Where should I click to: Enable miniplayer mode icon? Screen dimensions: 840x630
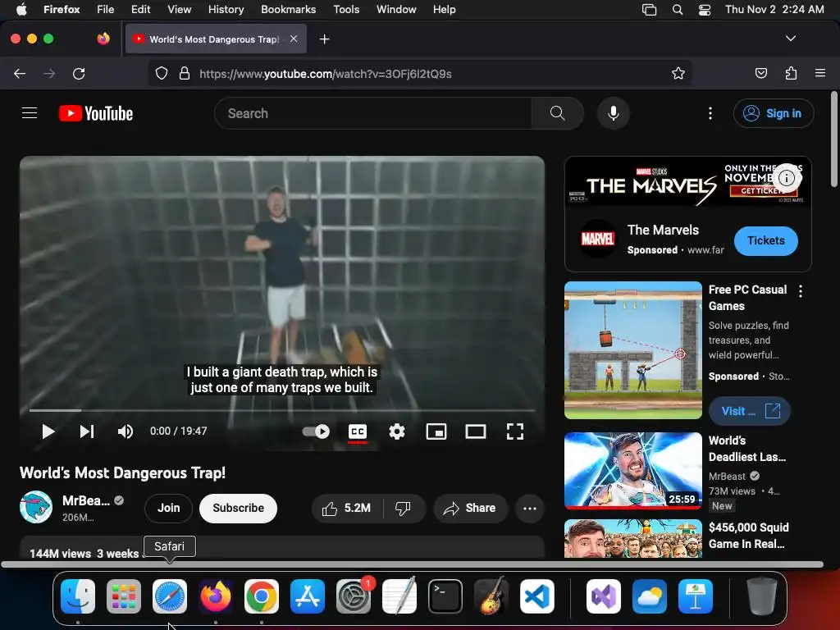(436, 431)
